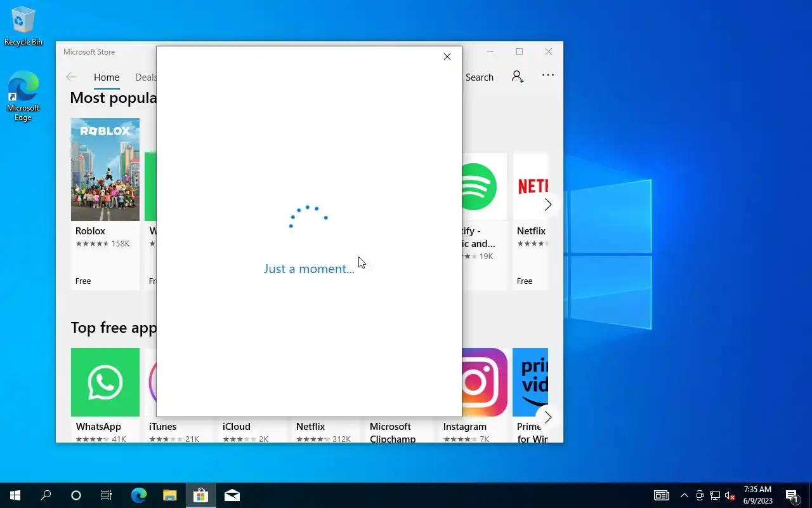
Task: Click the Meet Now tray icon
Action: tap(700, 495)
